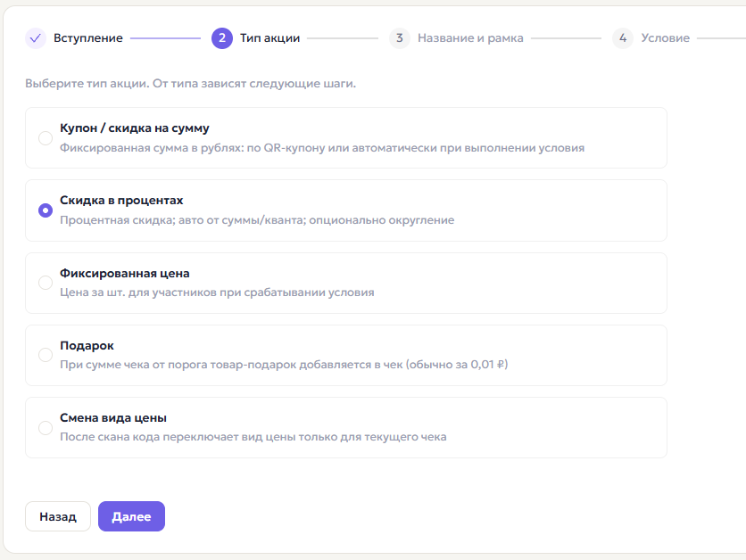Click the description После скана кода переключает

pos(253,437)
